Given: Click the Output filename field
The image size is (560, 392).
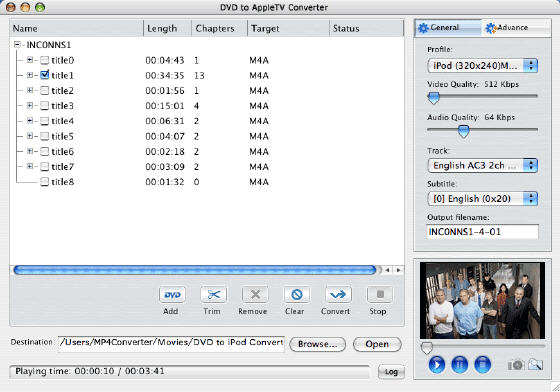Looking at the screenshot, I should [x=482, y=232].
